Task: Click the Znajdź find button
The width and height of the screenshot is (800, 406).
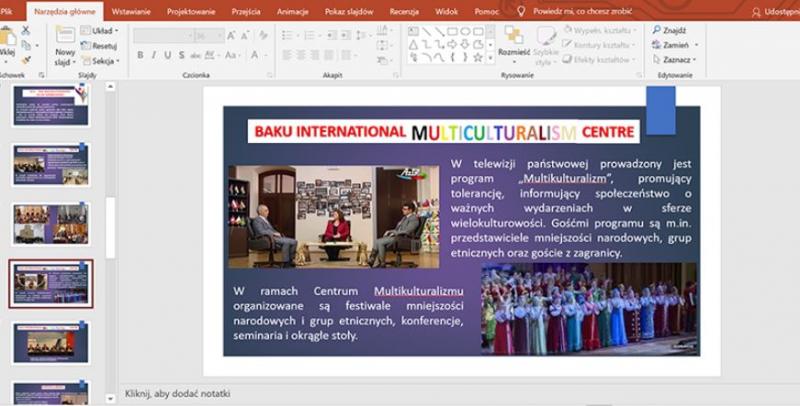Action: pos(669,30)
